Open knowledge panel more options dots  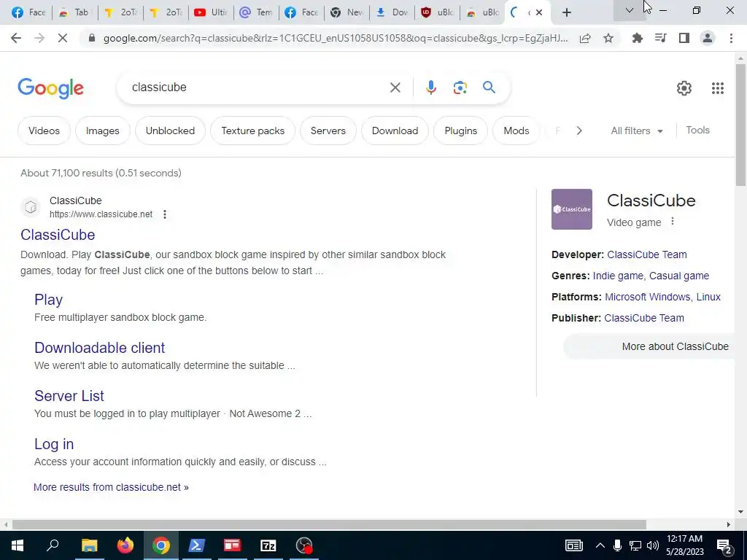(672, 222)
